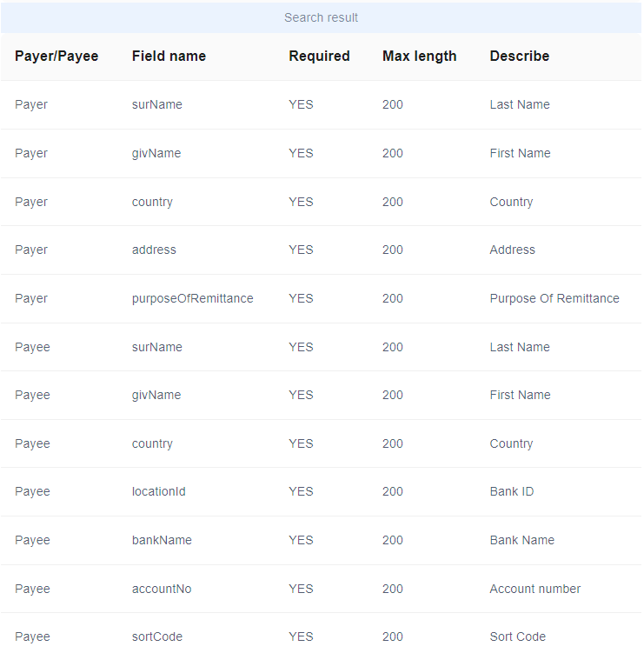644x653 pixels.
Task: Click the Bank Name description cell
Action: (522, 541)
